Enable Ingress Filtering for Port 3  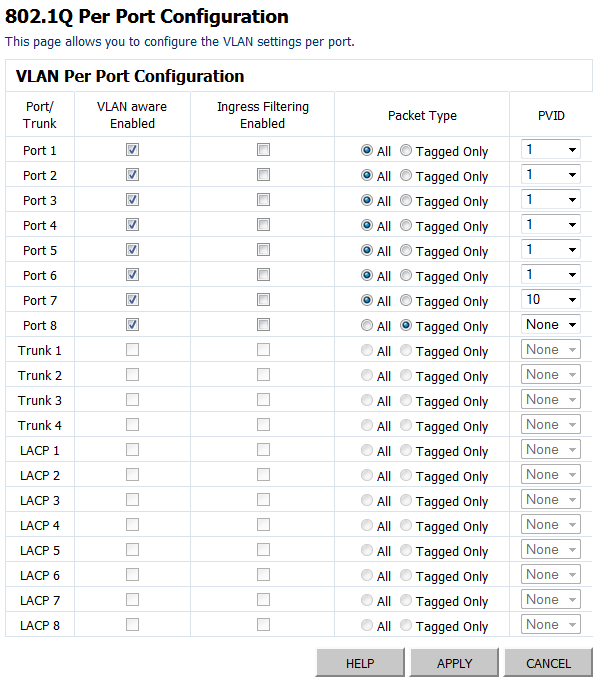point(263,200)
